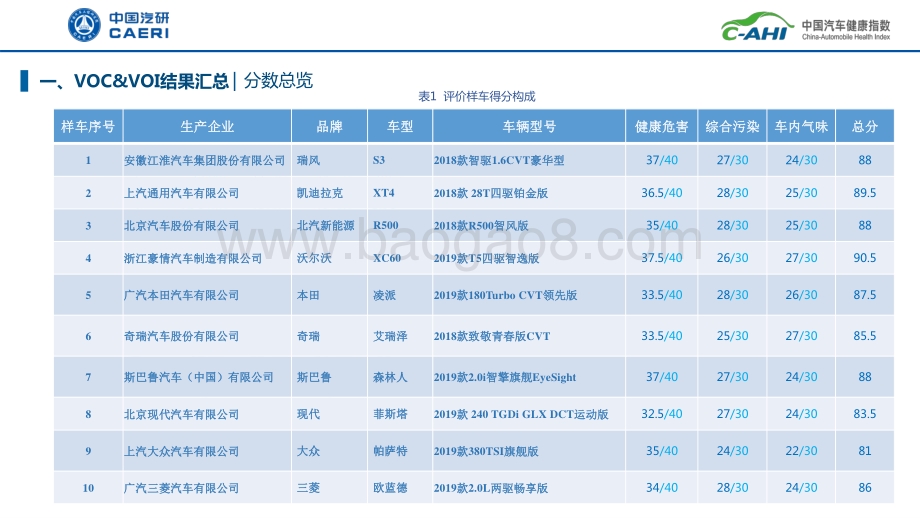The width and height of the screenshot is (920, 518).
Task: Click the 车内气味 column header
Action: pos(801,126)
